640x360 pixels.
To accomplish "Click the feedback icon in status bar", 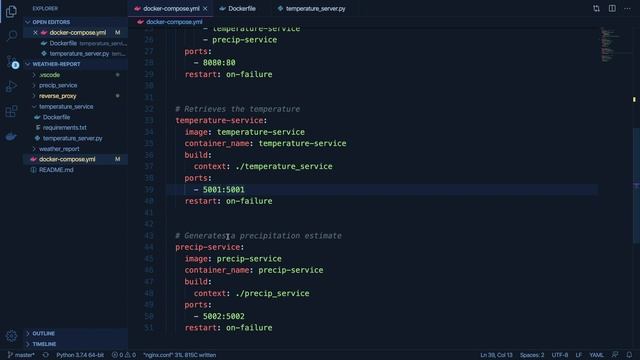I will 615,355.
